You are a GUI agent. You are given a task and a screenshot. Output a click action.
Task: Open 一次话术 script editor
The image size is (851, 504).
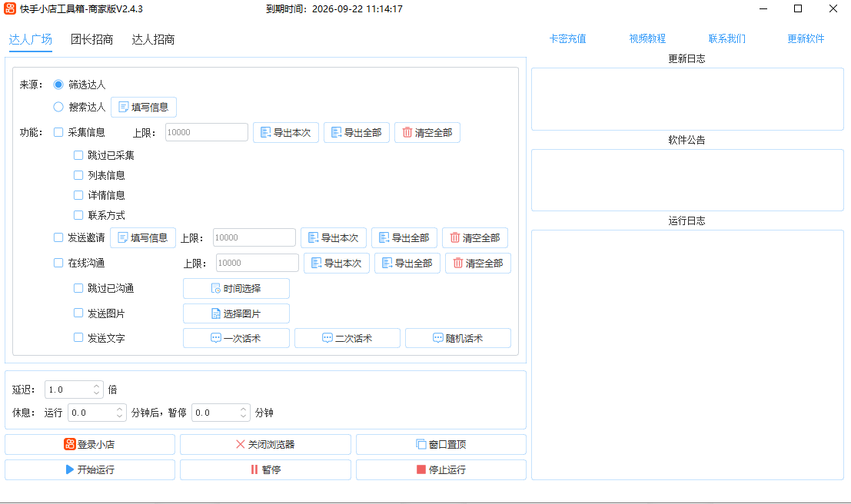tap(236, 339)
